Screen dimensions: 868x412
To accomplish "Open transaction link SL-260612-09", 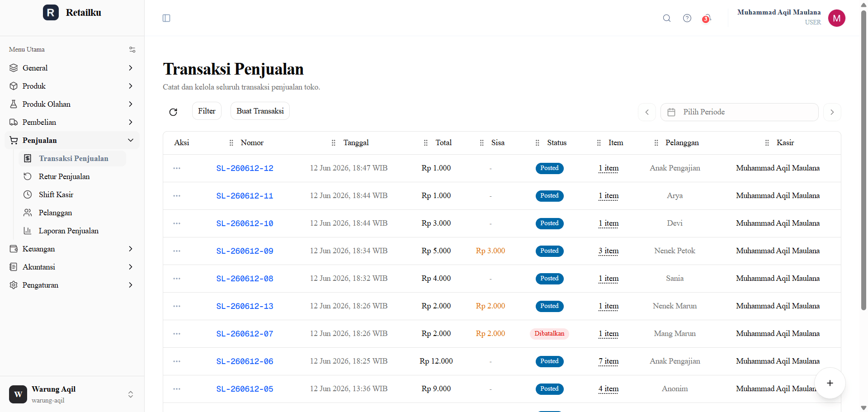I will click(x=245, y=251).
